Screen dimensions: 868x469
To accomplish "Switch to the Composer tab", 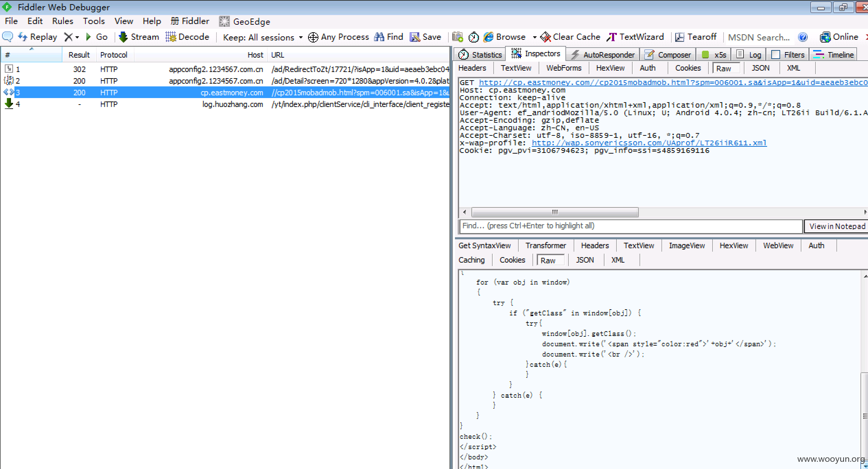I will [667, 55].
